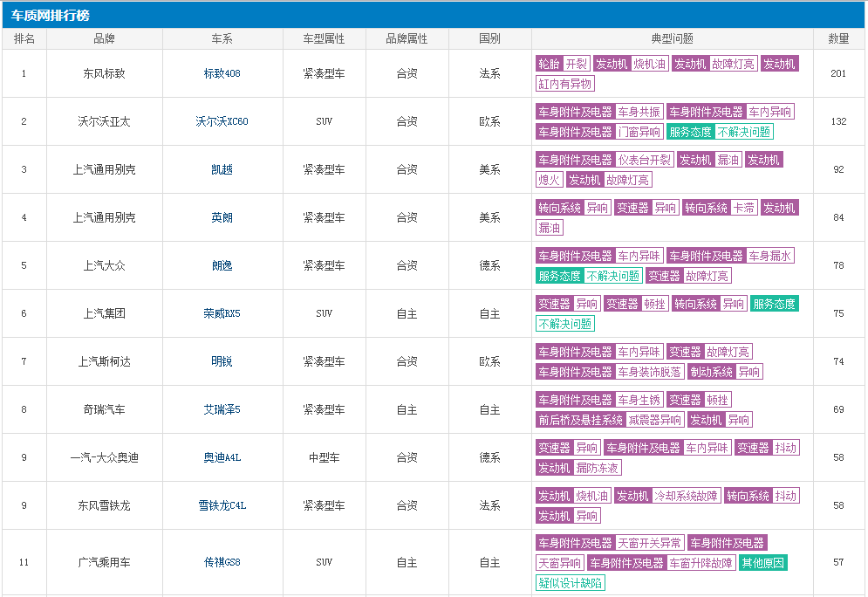Open the 明锐 car series link
The image size is (868, 597).
(x=222, y=361)
